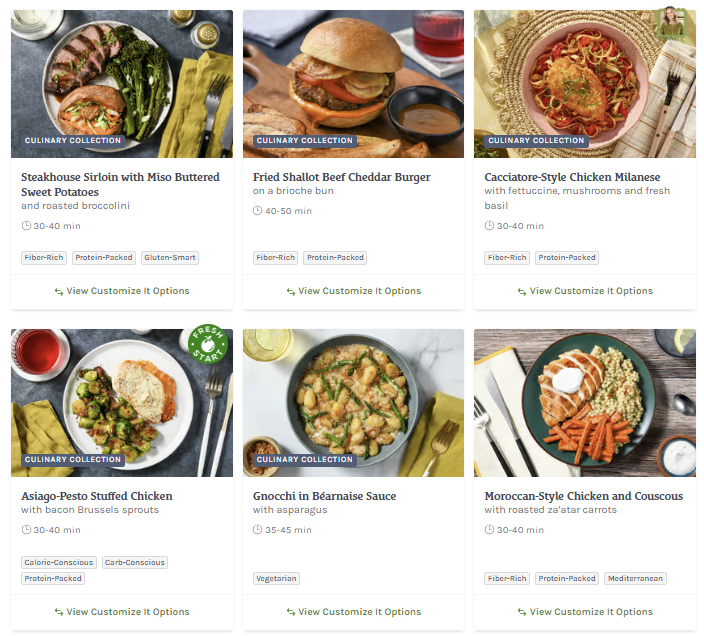Open the Steakhouse Sirloin with Miso Buttered recipe title

click(x=120, y=184)
